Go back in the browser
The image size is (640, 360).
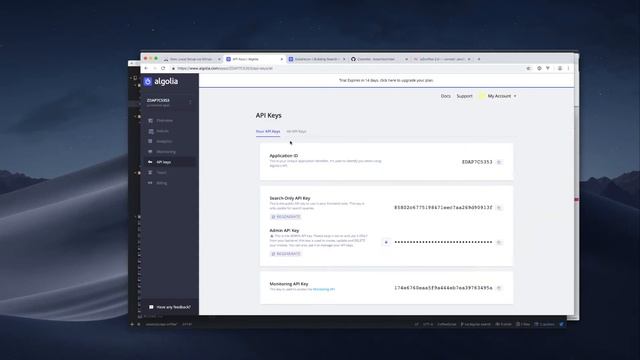click(146, 68)
